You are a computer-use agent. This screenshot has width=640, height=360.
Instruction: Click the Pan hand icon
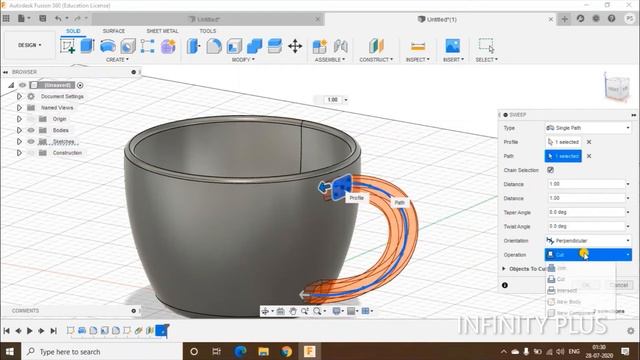click(x=293, y=311)
